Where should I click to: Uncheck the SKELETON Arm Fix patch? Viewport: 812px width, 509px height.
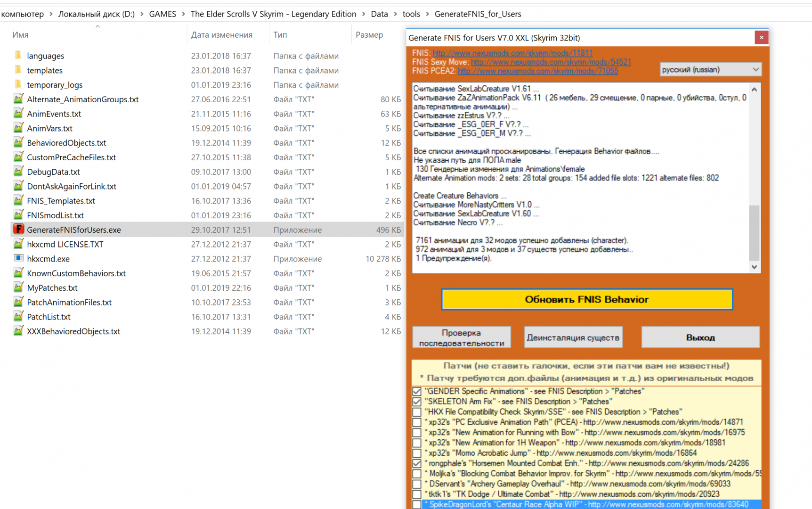(417, 402)
